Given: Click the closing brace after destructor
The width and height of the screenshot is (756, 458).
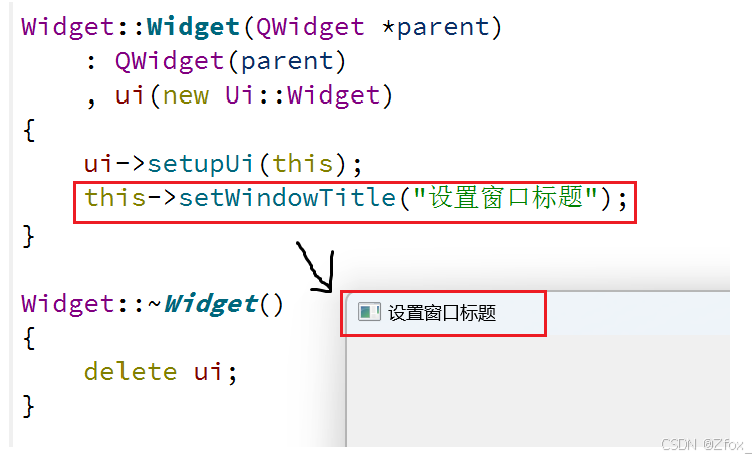Looking at the screenshot, I should point(28,406).
